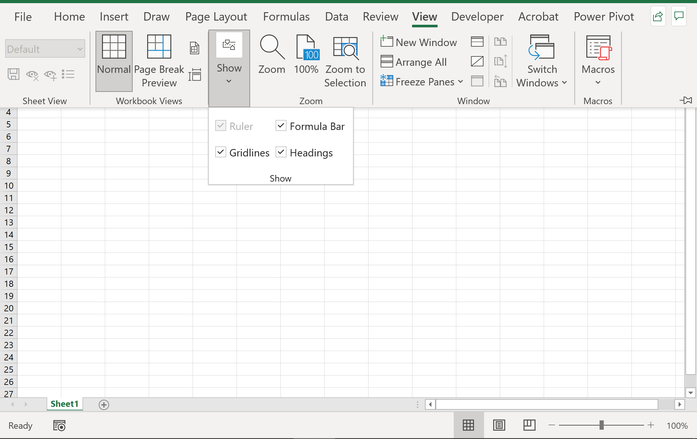Select row 20 header
Viewport: 697px width, 439px height.
9,308
